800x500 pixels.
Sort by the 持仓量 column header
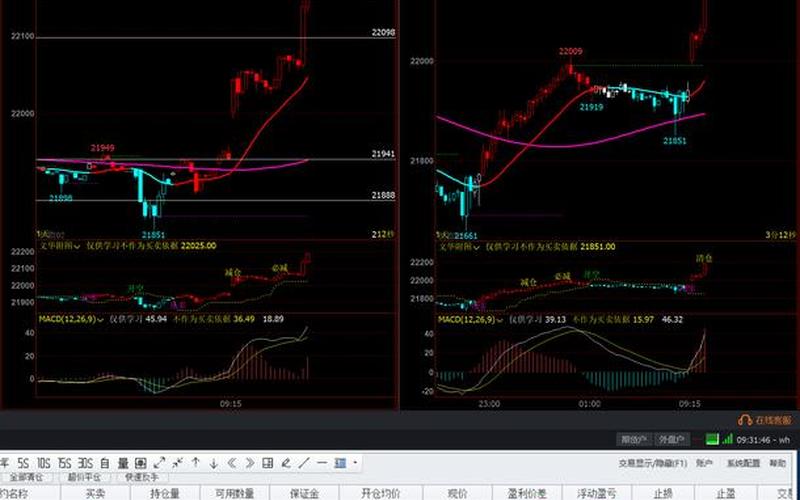[164, 493]
